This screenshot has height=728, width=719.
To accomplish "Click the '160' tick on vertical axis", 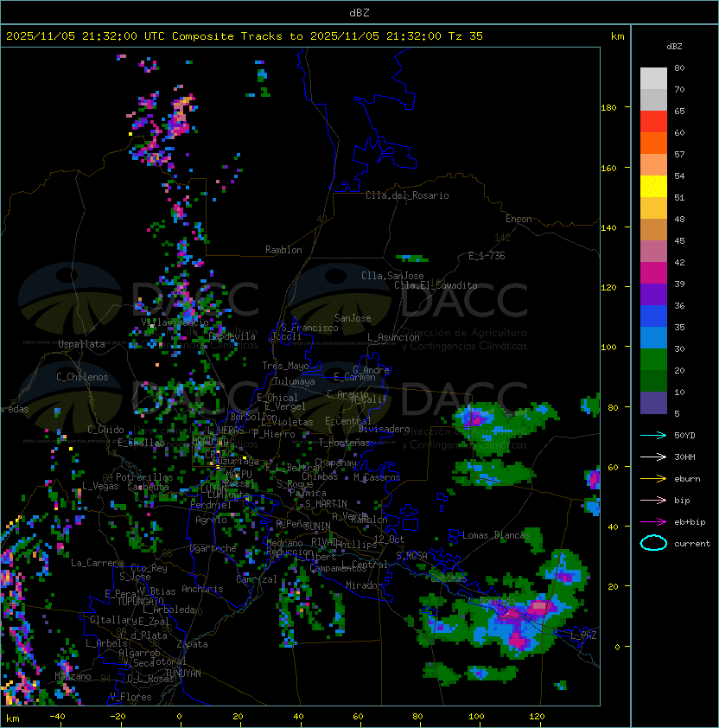I will tap(608, 168).
